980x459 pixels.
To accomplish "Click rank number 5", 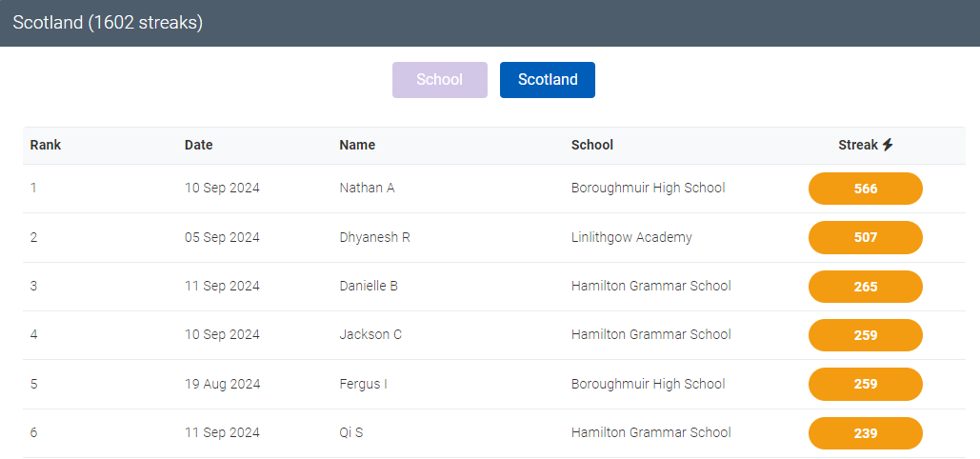I will tap(33, 384).
